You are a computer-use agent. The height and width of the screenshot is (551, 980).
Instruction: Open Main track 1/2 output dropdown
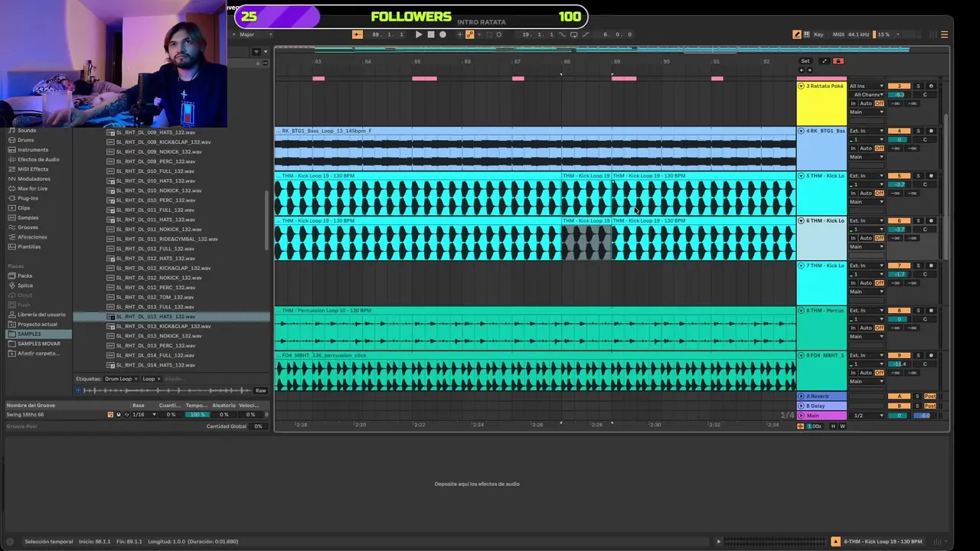pyautogui.click(x=867, y=416)
